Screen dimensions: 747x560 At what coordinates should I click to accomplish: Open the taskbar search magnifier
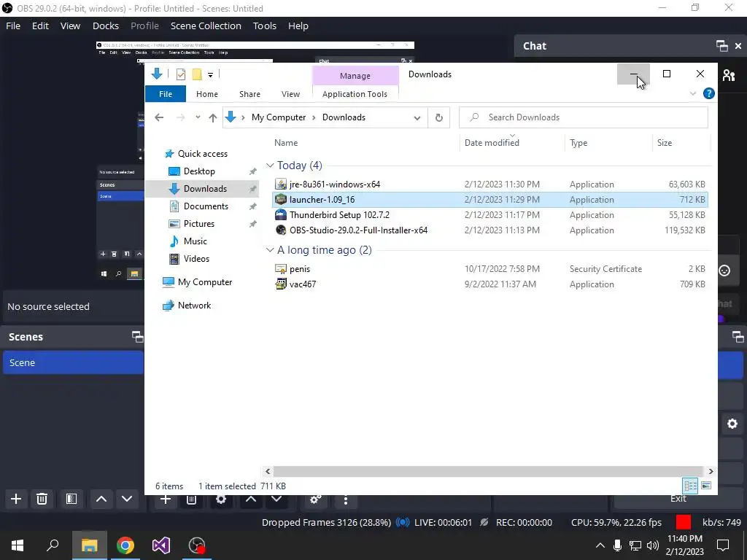(53, 545)
